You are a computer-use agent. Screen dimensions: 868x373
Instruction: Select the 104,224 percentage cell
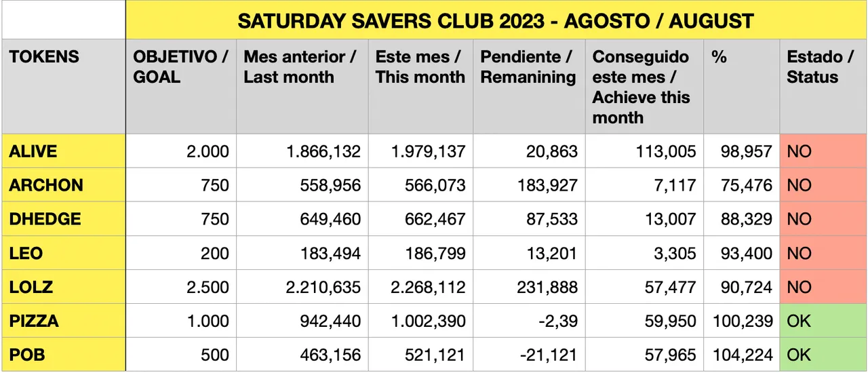pyautogui.click(x=743, y=355)
